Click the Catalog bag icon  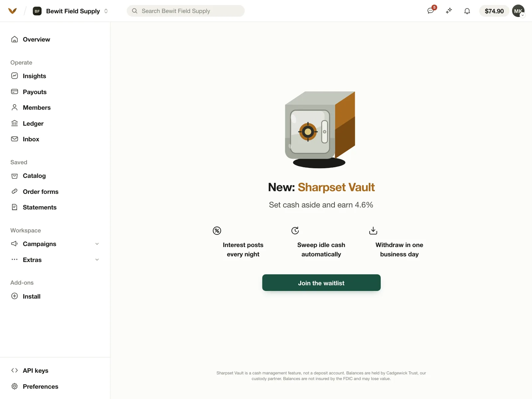pyautogui.click(x=15, y=176)
